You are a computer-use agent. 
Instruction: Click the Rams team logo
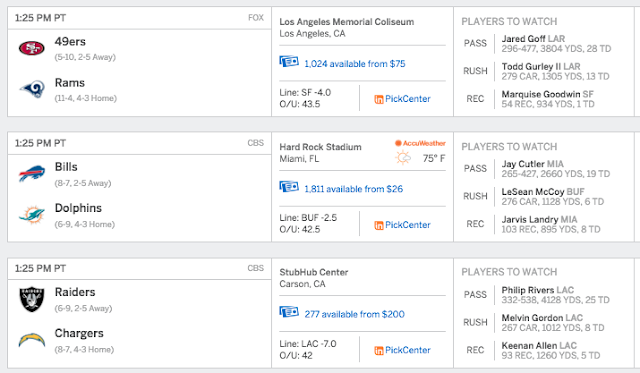(32, 89)
